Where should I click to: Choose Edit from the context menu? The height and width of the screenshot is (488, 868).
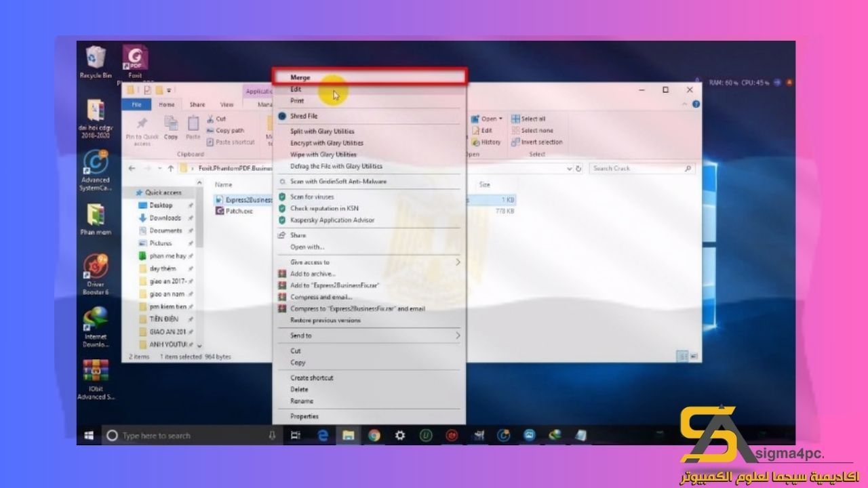tap(369, 89)
